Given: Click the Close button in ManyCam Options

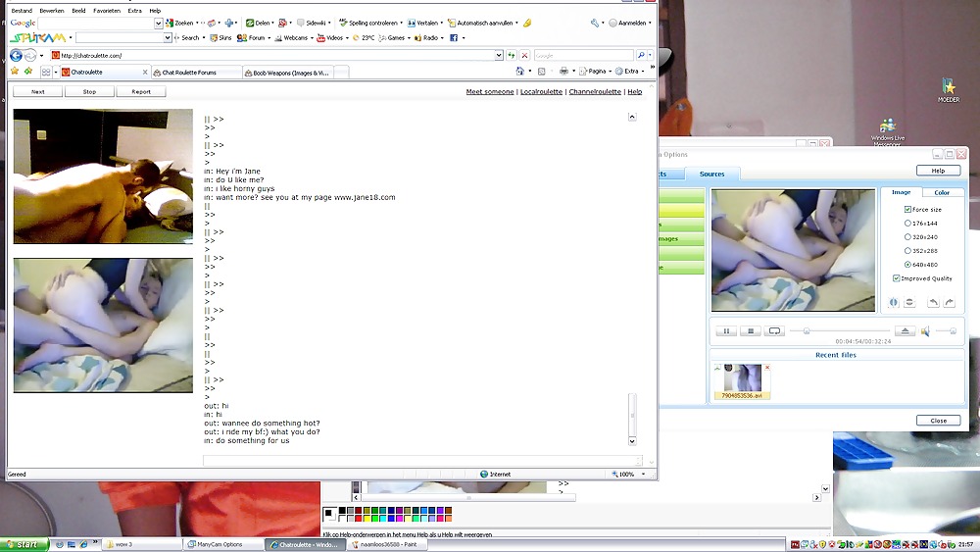Looking at the screenshot, I should 938,421.
